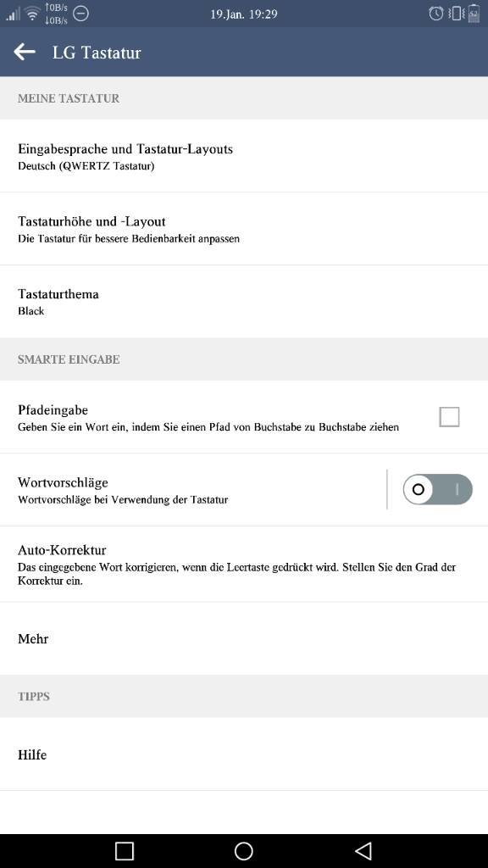Enable the Pfadeingabe checkbox

coord(449,417)
